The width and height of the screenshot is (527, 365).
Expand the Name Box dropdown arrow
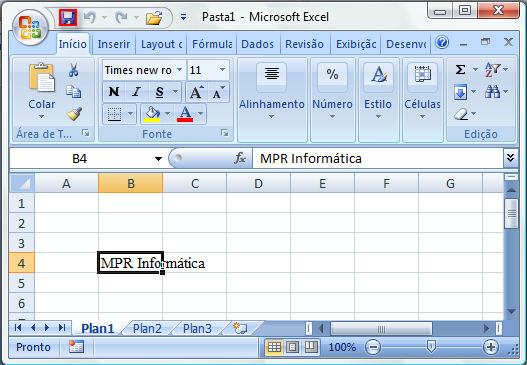coord(158,159)
